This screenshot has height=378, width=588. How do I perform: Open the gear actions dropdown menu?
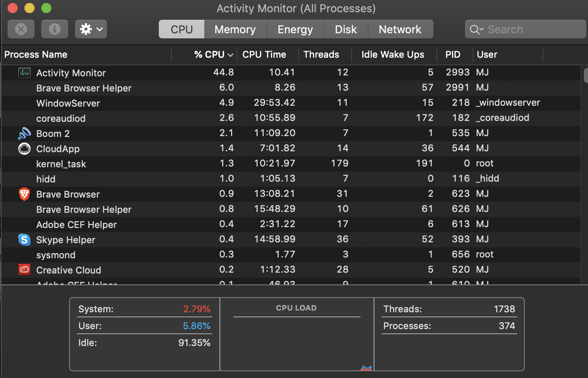[x=91, y=29]
